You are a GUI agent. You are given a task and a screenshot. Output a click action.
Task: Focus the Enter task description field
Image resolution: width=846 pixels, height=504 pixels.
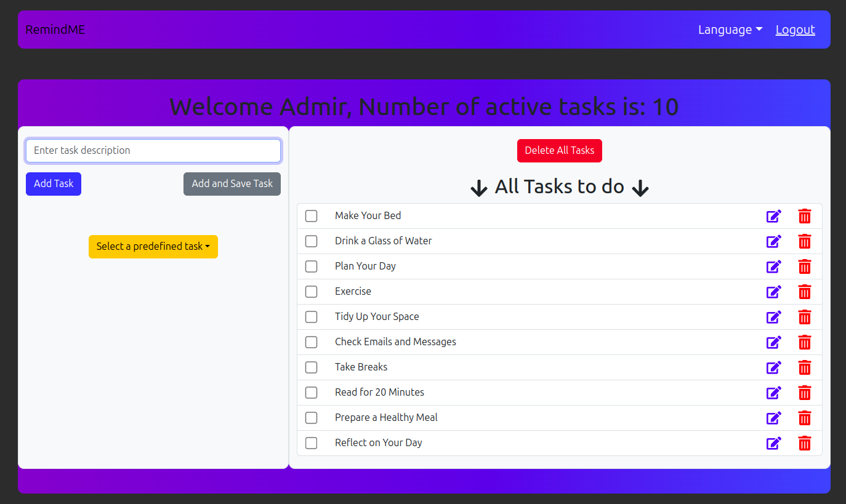coord(153,150)
